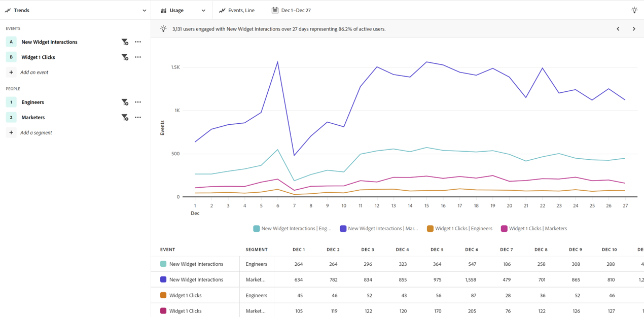
Task: Toggle Widget 1 Clicks Marketers legend series
Action: (x=534, y=229)
